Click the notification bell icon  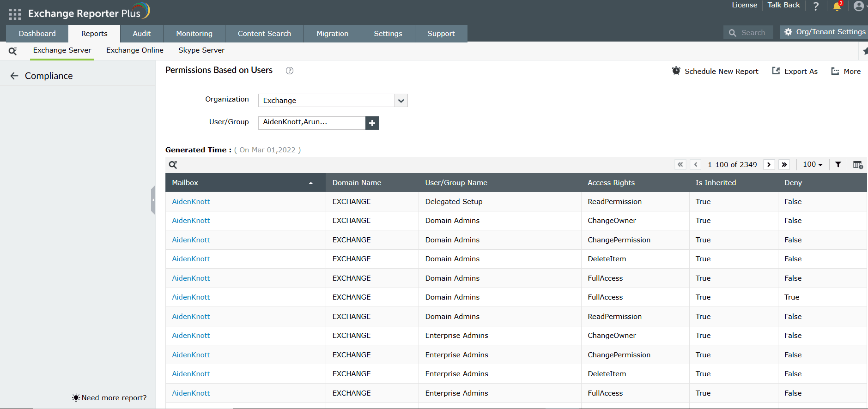[x=837, y=6]
